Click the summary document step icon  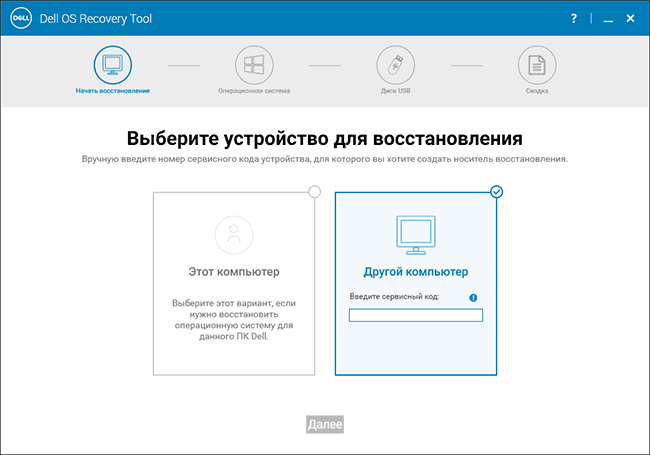coord(537,65)
